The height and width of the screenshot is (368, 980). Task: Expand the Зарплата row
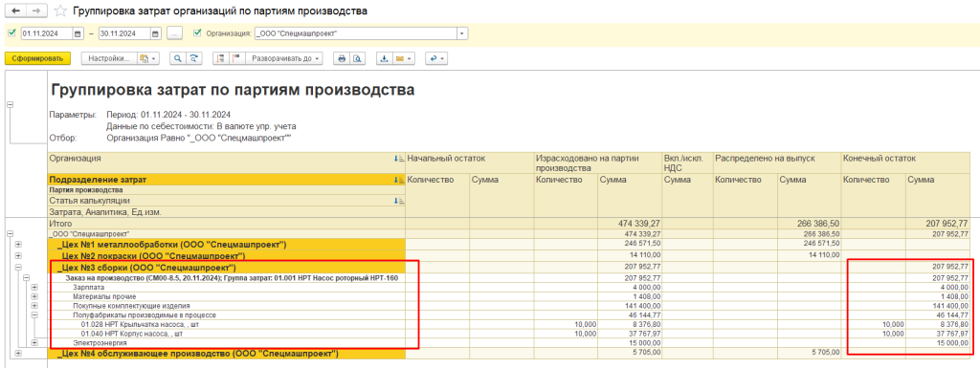pyautogui.click(x=34, y=287)
